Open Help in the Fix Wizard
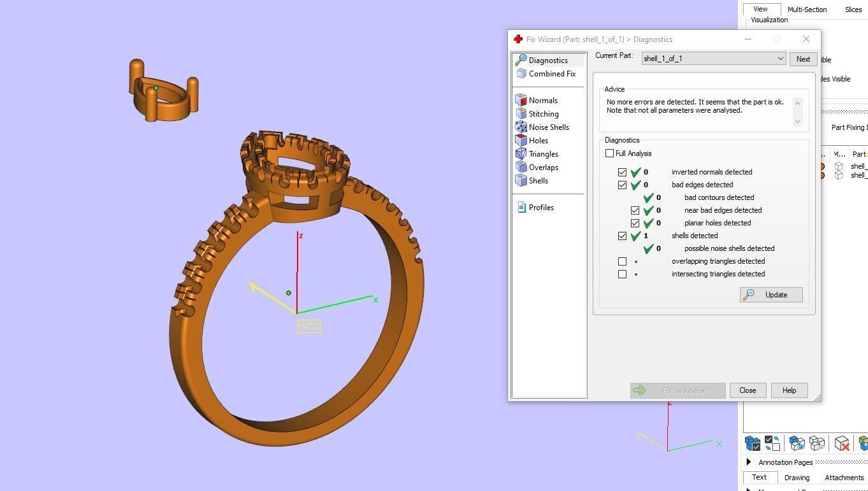 (x=789, y=390)
